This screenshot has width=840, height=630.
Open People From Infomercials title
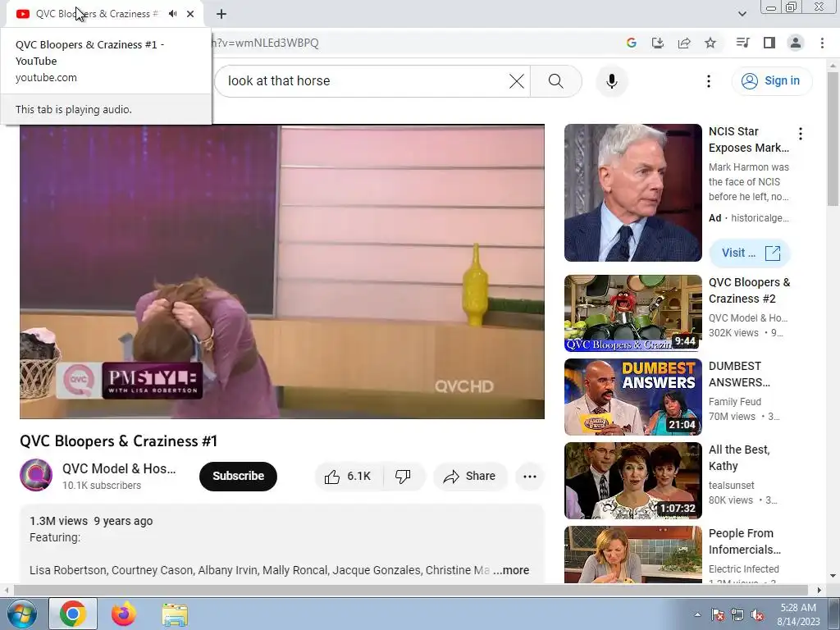click(x=745, y=541)
